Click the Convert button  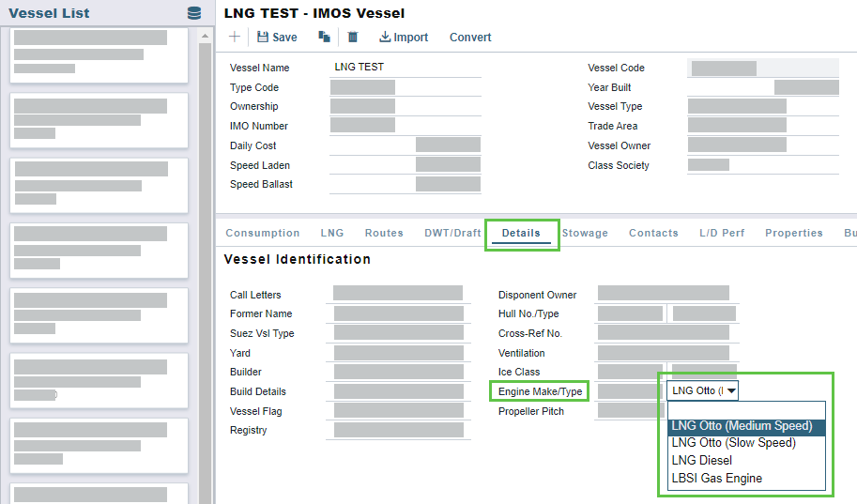(470, 38)
